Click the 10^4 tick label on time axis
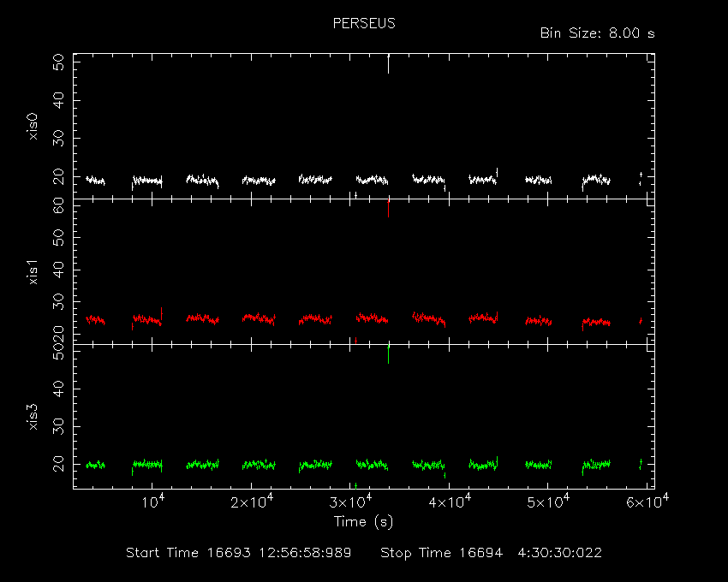Screen dimensions: 728x582 pyautogui.click(x=152, y=502)
